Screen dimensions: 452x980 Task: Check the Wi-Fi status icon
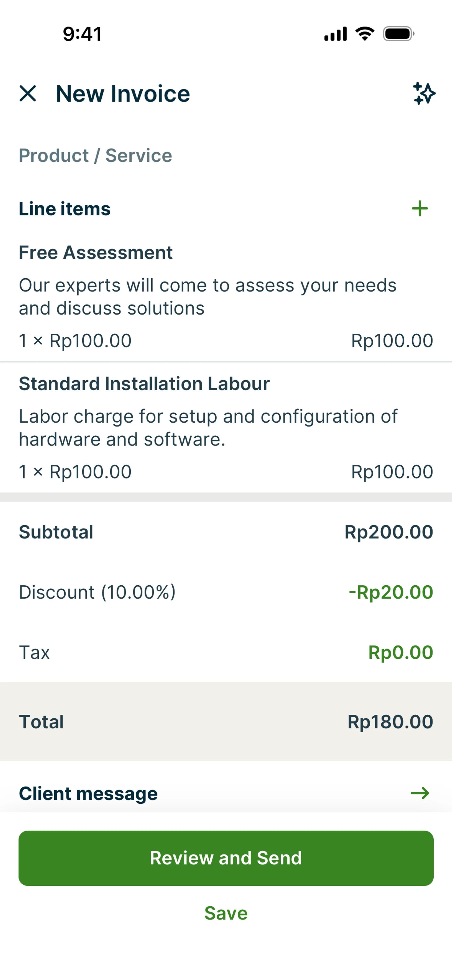[364, 34]
